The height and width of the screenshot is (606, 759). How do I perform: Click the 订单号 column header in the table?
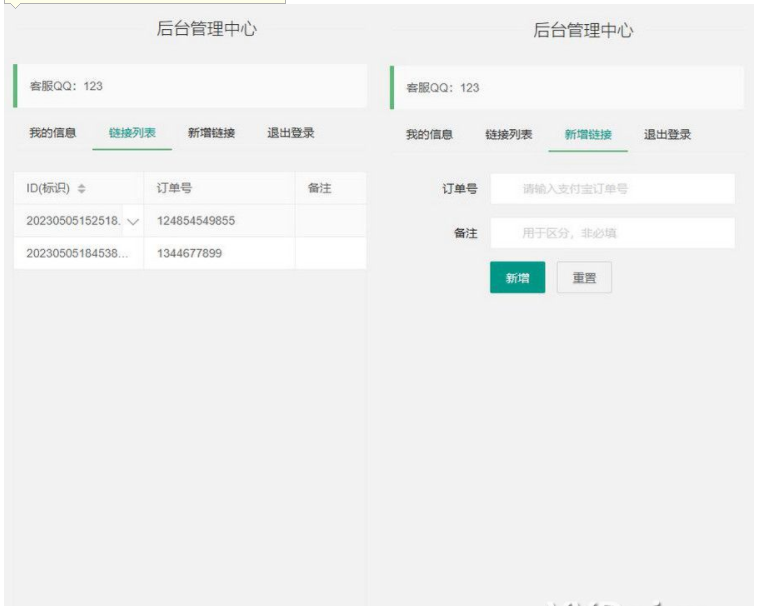click(175, 188)
